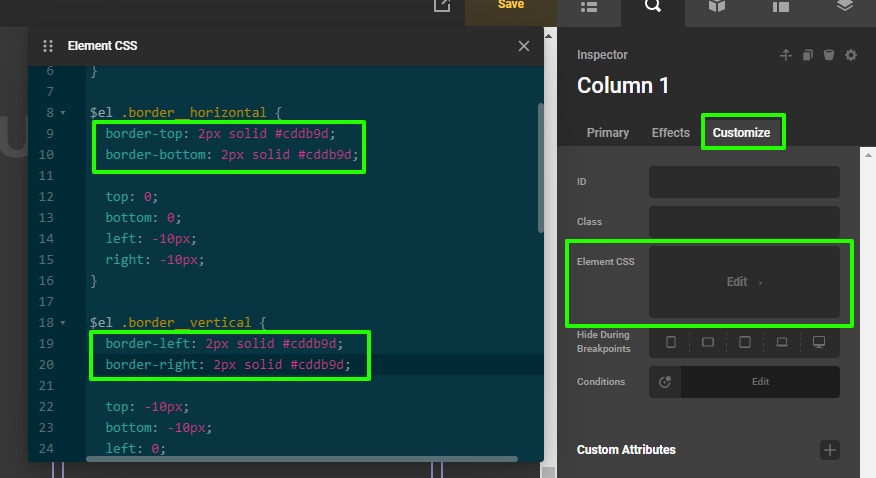Toggle hide on desktop monitor breakpoint
Screen dimensions: 876x478
(x=819, y=342)
